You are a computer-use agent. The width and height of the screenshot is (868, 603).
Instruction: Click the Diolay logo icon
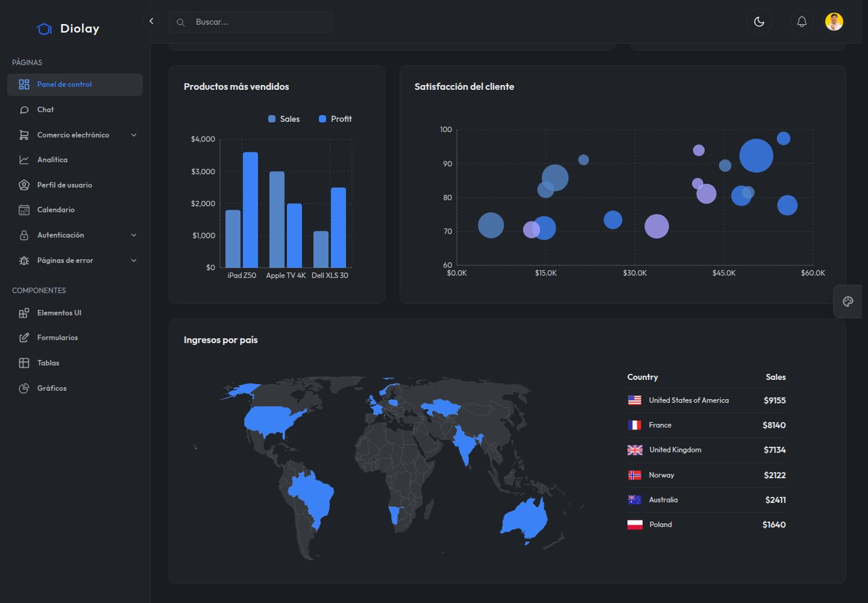(44, 29)
